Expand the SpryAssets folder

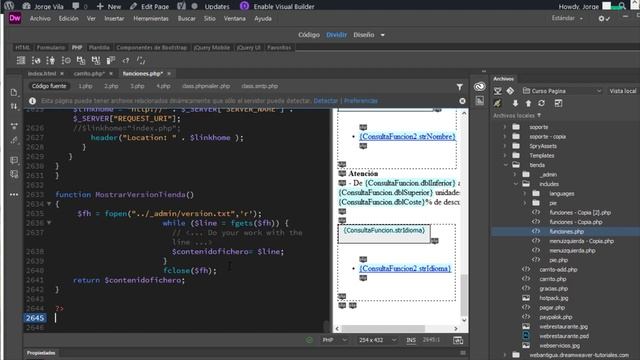[505, 146]
